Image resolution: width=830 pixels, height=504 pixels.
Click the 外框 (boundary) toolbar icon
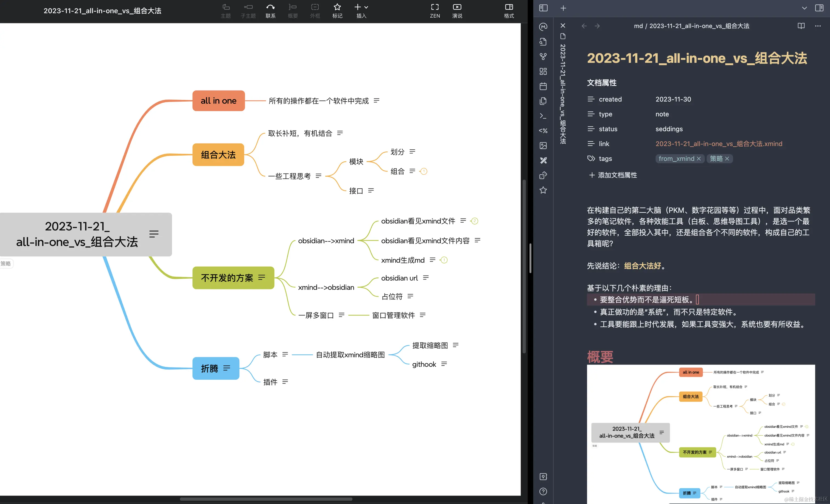[x=315, y=11]
